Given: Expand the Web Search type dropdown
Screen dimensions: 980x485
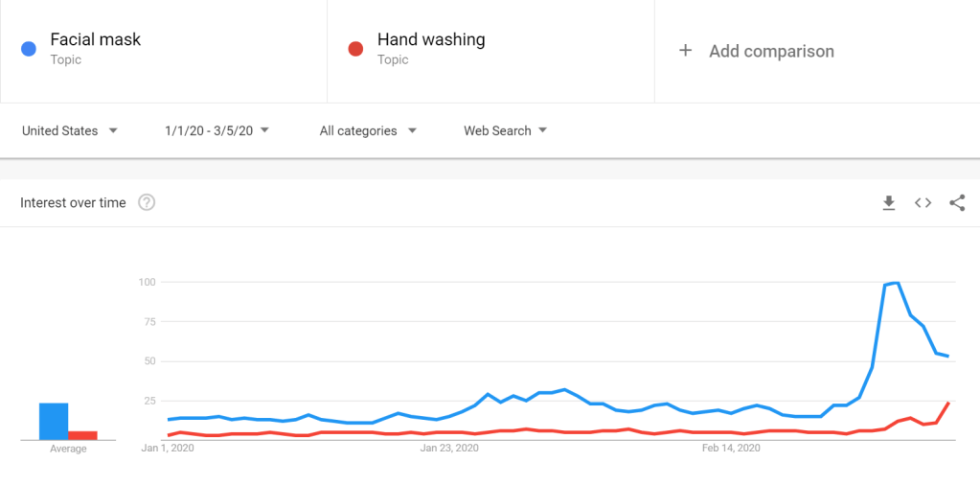Looking at the screenshot, I should (x=505, y=130).
